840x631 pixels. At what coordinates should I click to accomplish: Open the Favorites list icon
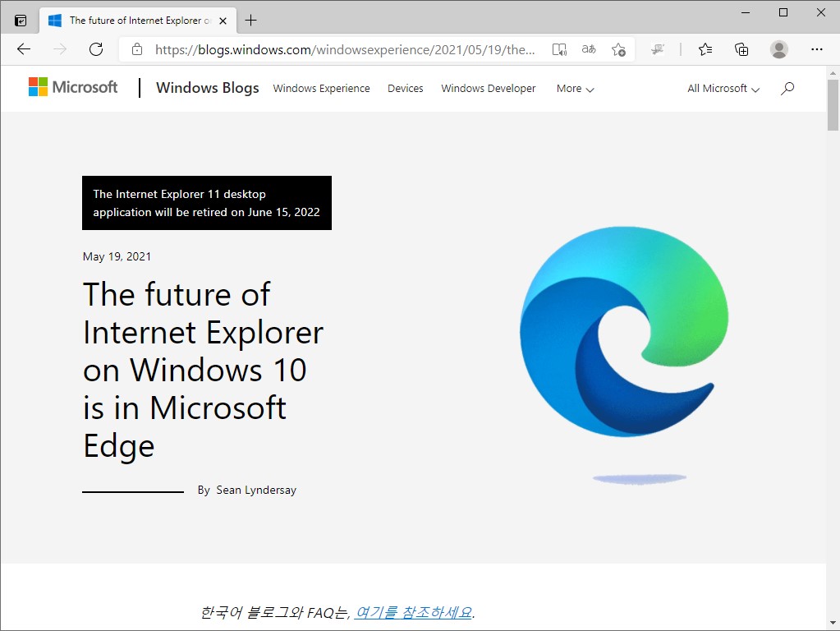[x=705, y=49]
